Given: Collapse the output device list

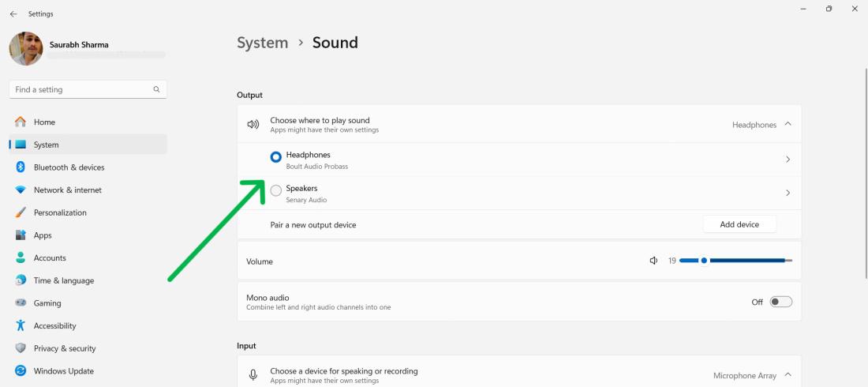Looking at the screenshot, I should tap(788, 125).
